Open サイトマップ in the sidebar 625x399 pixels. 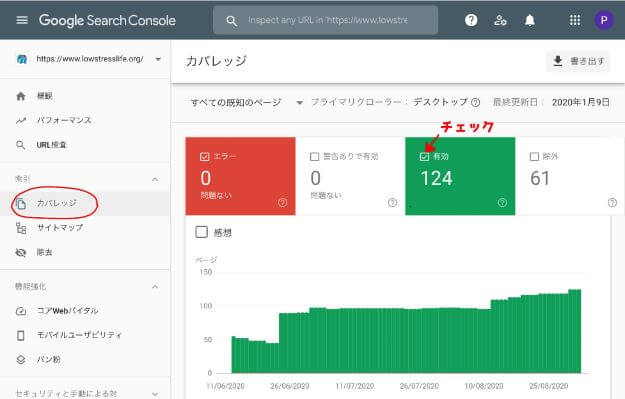85,228
